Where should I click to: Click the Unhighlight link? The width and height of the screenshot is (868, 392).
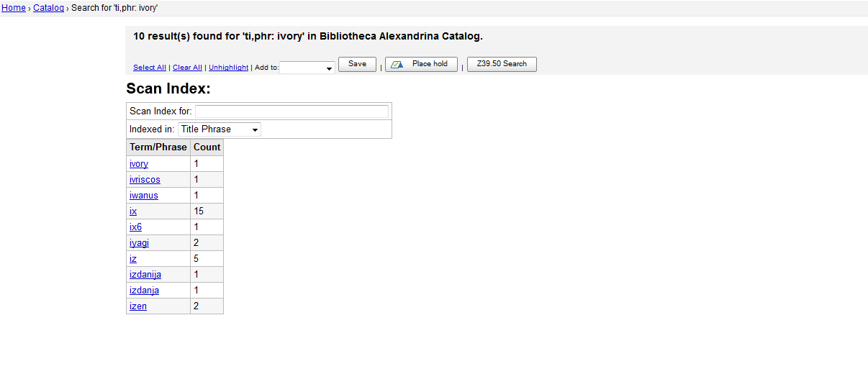[228, 68]
